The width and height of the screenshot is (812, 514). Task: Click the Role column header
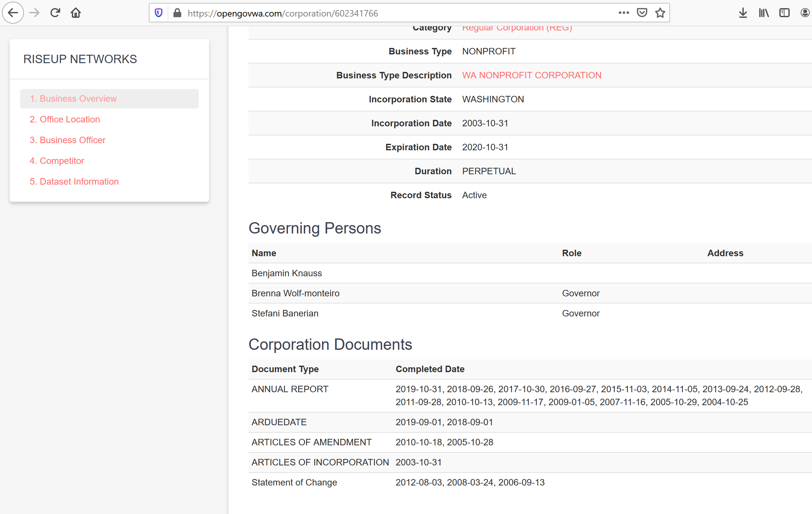[x=572, y=253]
